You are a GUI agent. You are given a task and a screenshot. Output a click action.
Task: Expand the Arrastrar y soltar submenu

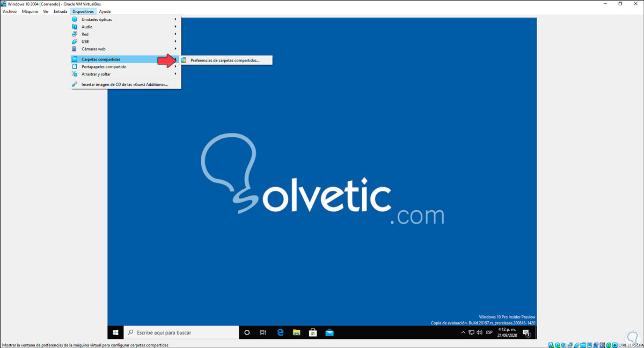[126, 74]
